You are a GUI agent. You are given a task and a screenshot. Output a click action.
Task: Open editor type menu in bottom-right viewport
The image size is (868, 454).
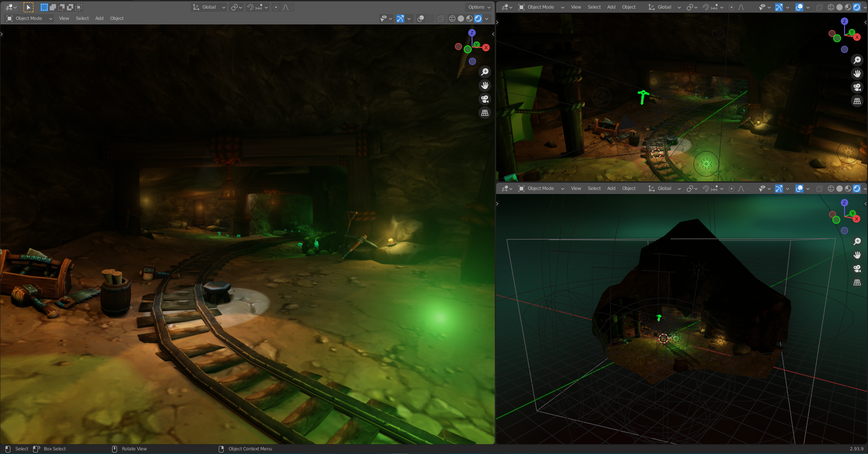507,189
